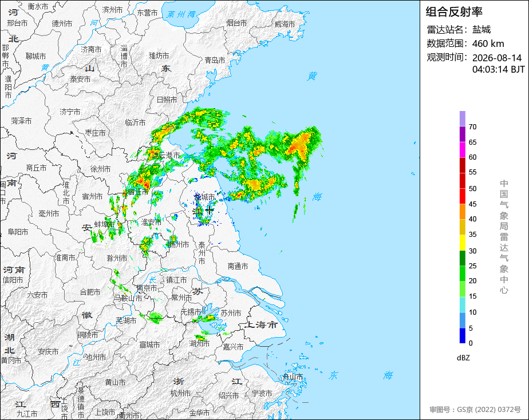Click the 舟山市 island label
Viewport: 529px width, 420px height.
[293, 377]
